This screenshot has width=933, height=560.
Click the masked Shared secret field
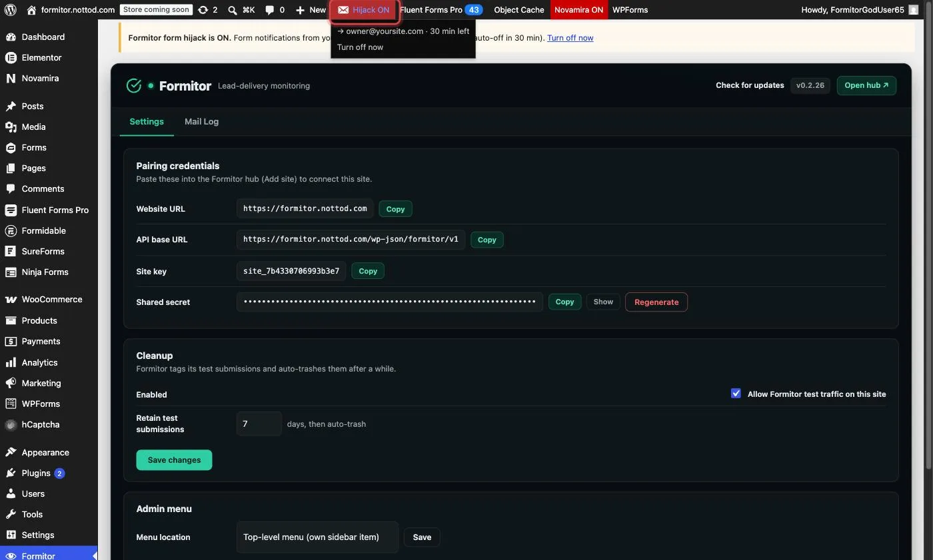point(390,302)
